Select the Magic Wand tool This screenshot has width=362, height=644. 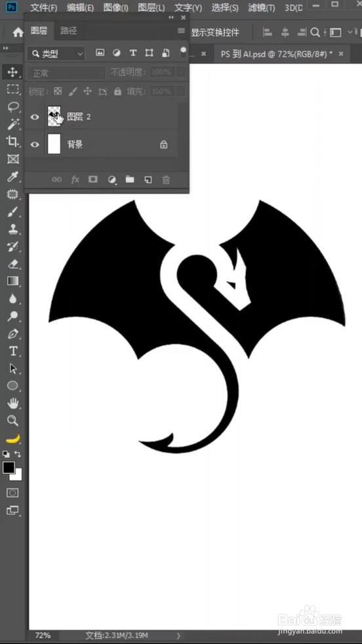[x=12, y=124]
